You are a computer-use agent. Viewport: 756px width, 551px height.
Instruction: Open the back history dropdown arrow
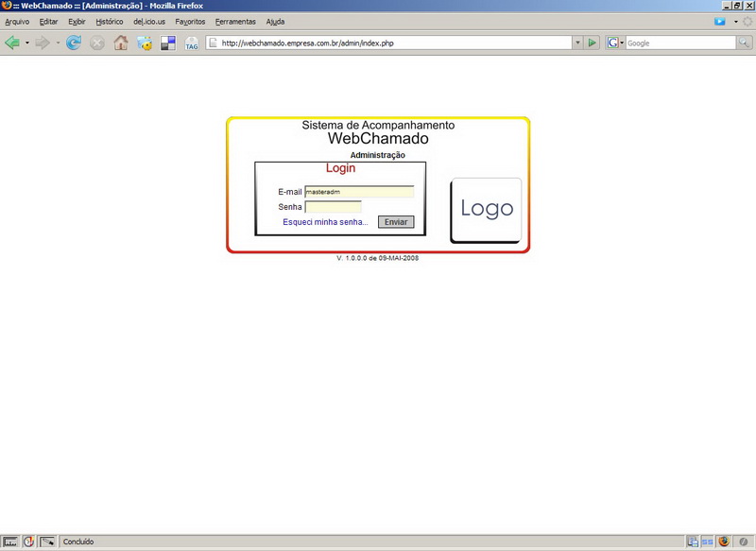point(27,43)
